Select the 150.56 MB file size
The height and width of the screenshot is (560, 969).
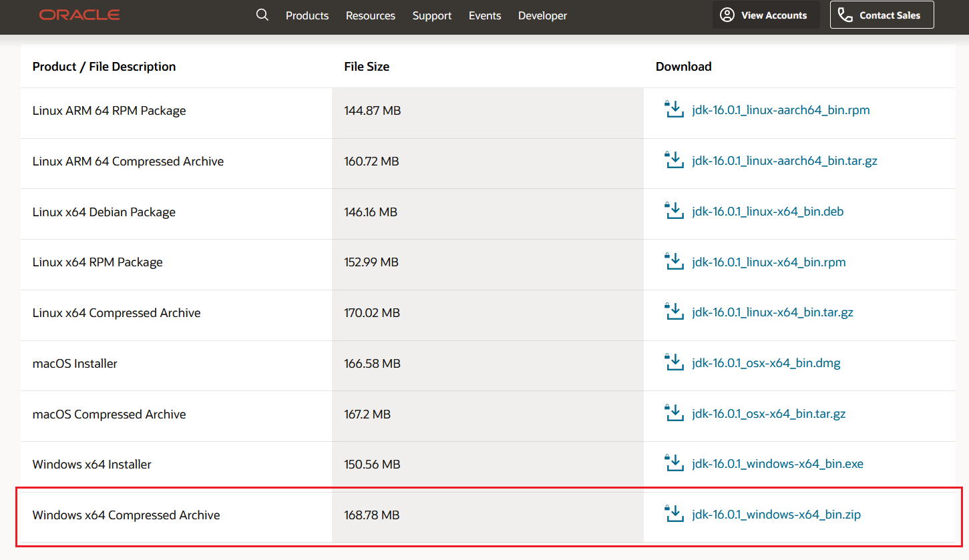point(372,465)
